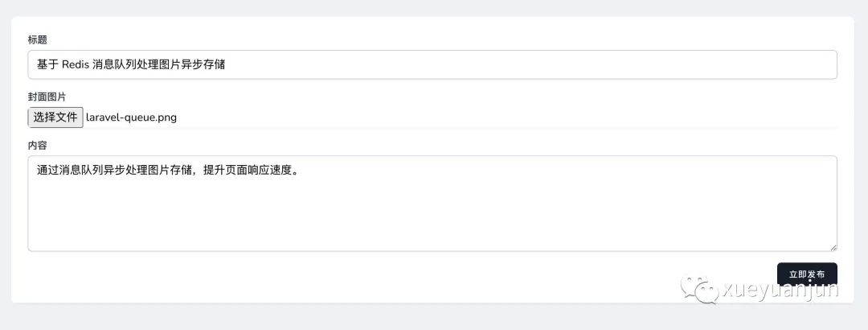Click the xueyuanjun watermark text
This screenshot has height=330, width=868.
[x=780, y=290]
